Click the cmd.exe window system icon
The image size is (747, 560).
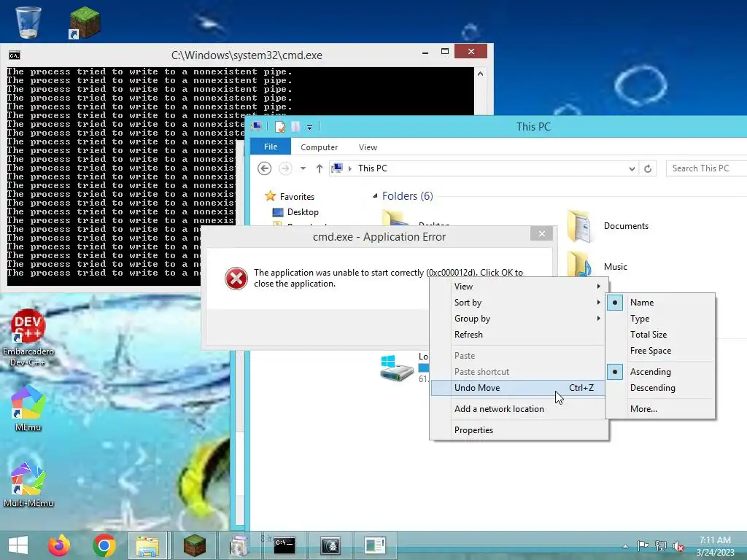(x=15, y=55)
